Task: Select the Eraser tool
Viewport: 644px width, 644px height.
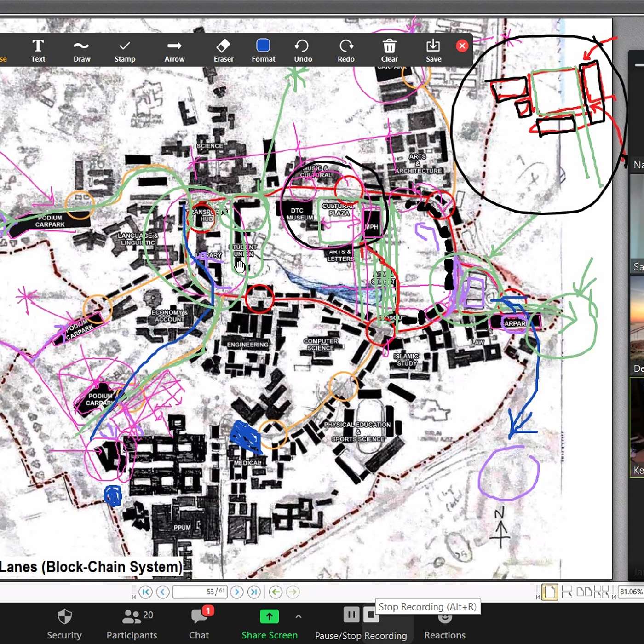Action: point(224,50)
